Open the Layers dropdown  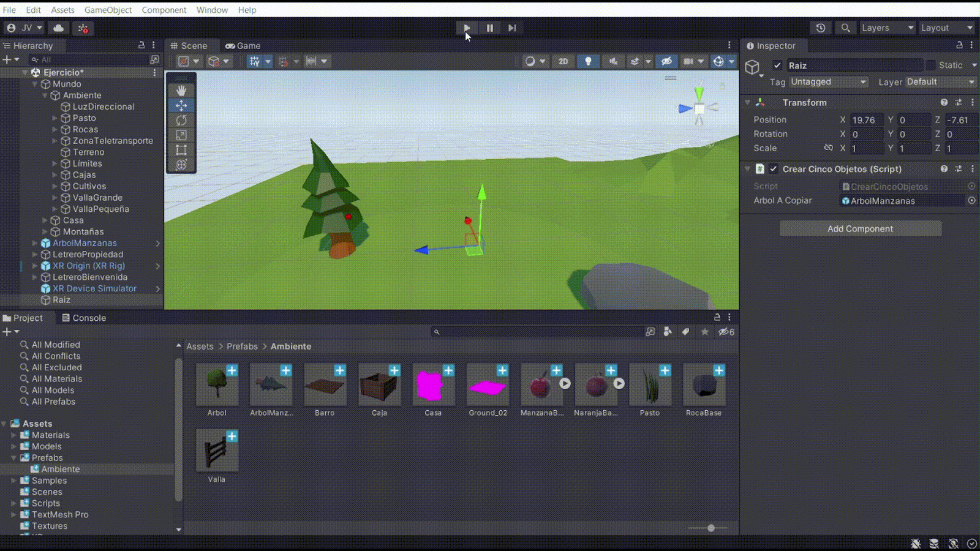click(888, 28)
